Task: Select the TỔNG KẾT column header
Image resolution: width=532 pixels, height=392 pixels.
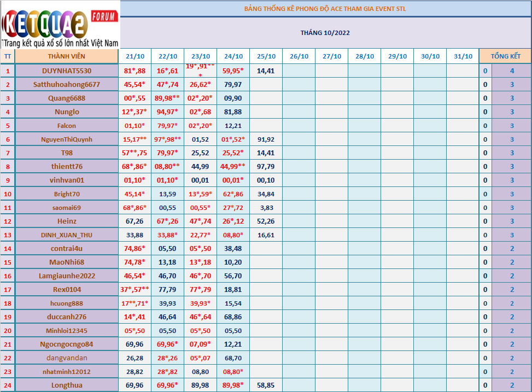Action: pos(505,56)
